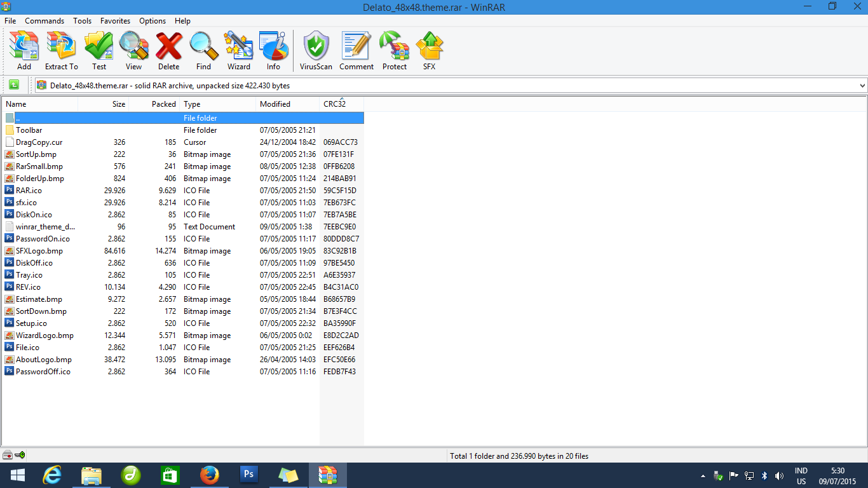Viewport: 868px width, 488px height.
Task: Sort by Type column header
Action: (218, 104)
